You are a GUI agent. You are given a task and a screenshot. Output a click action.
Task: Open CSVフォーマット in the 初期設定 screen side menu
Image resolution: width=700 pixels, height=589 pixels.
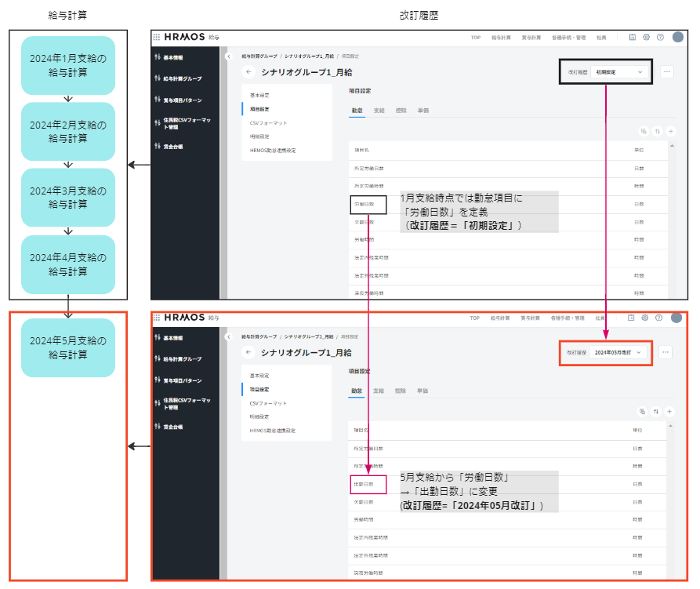point(268,123)
